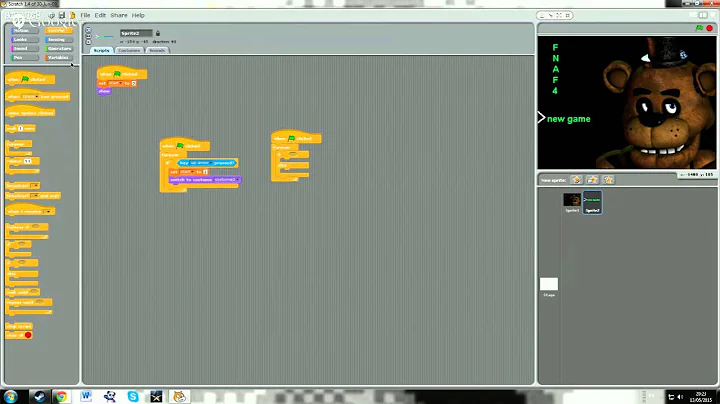Select rotation style: left-right flip button

click(x=89, y=36)
